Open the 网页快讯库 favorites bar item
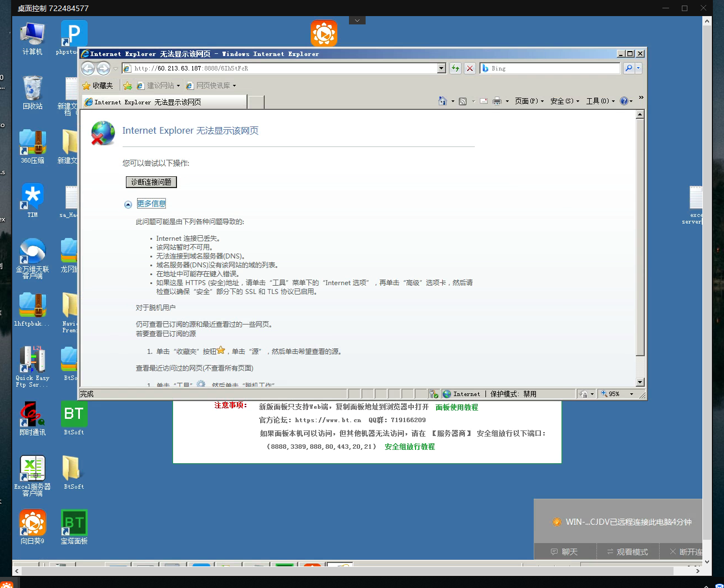Image resolution: width=724 pixels, height=588 pixels. pos(211,85)
